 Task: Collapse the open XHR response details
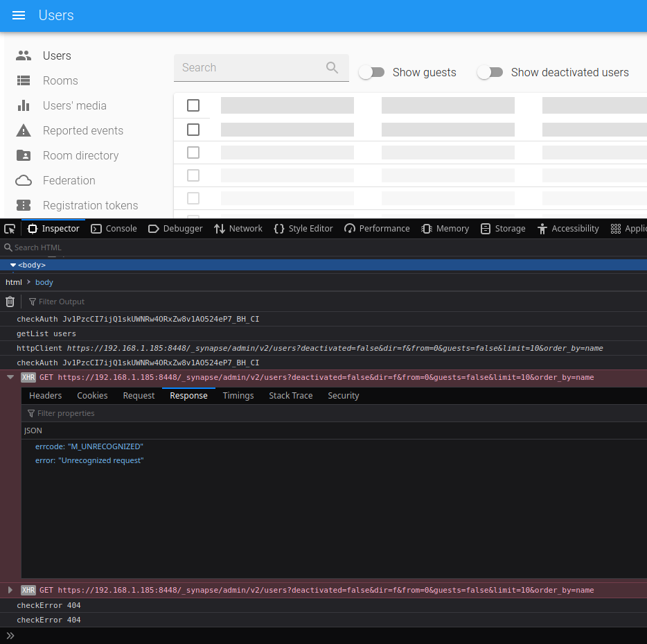[x=10, y=376]
